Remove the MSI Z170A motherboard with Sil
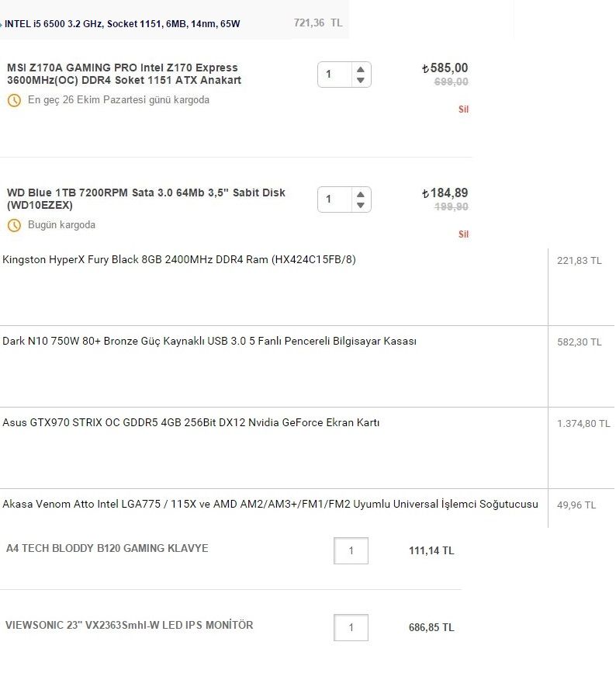This screenshot has height=680, width=616. [x=463, y=109]
